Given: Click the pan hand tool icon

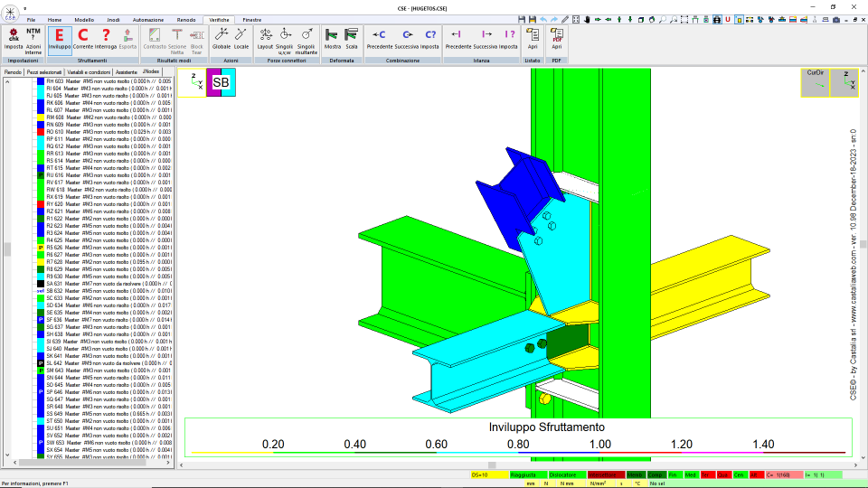Looking at the screenshot, I should click(587, 19).
